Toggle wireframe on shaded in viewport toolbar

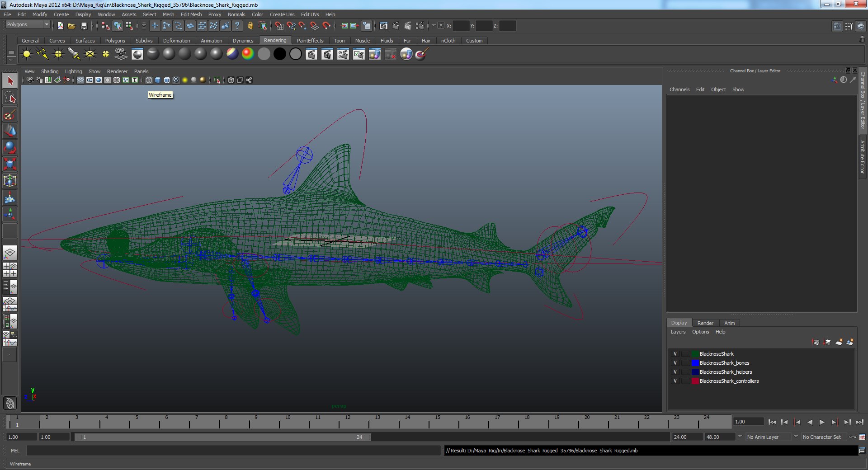[x=167, y=80]
